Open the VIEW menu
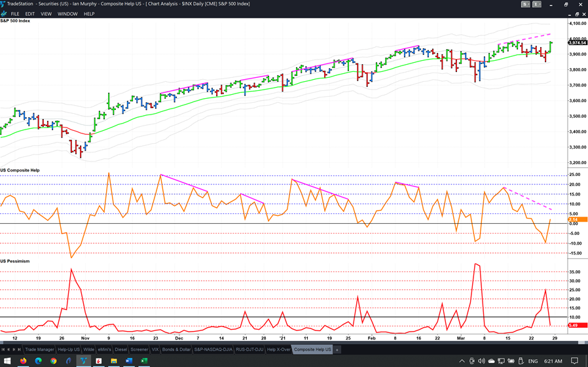The width and height of the screenshot is (588, 367). (46, 14)
